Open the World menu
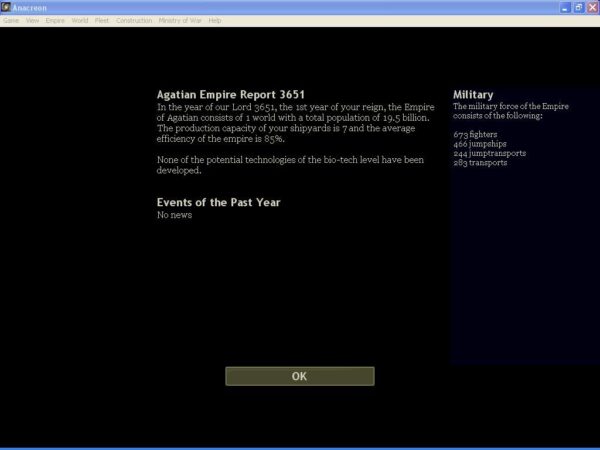600x450 pixels. pos(80,20)
